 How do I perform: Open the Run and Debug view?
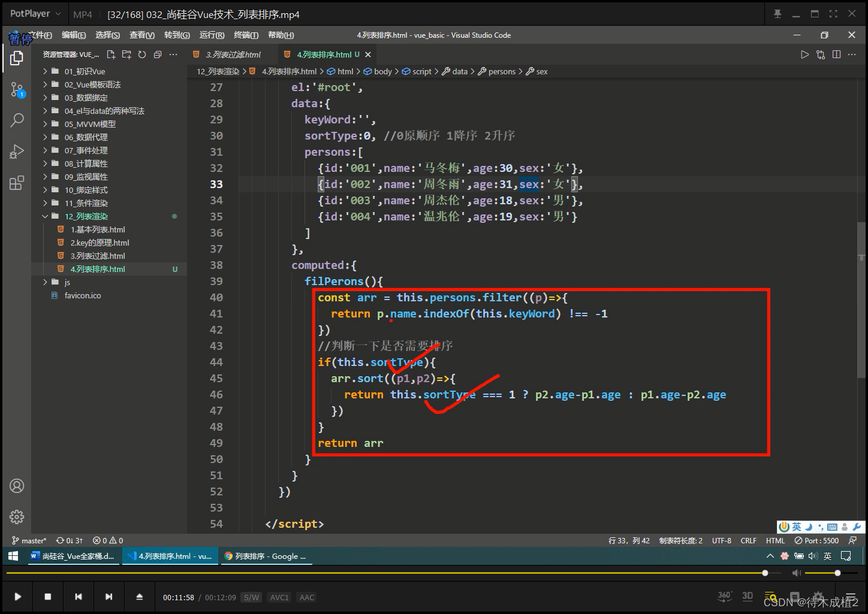[17, 152]
